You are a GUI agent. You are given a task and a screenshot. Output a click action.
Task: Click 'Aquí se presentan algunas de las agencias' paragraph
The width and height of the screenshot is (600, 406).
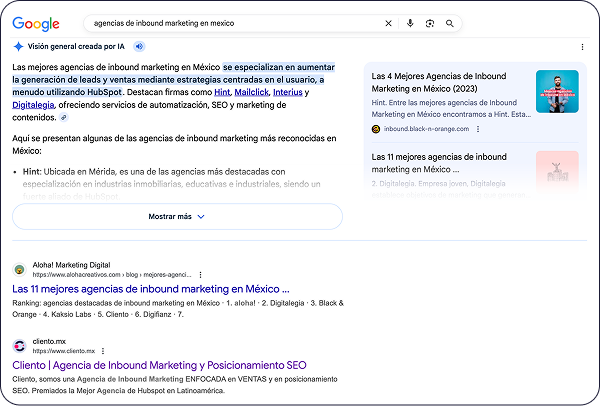click(x=174, y=145)
